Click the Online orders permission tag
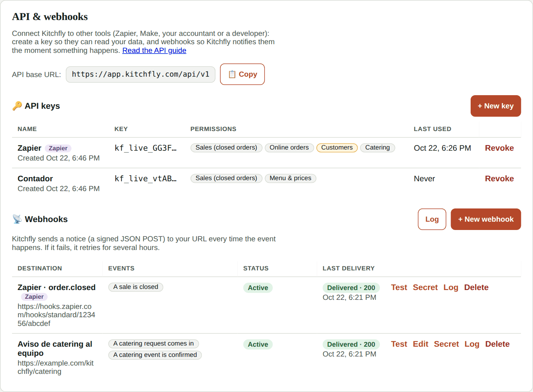This screenshot has width=533, height=392. [289, 148]
